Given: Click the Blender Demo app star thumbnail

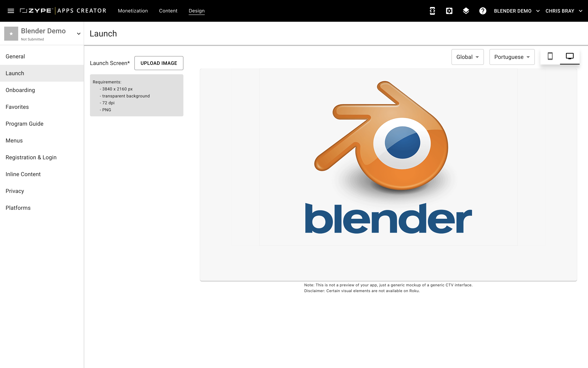Looking at the screenshot, I should point(11,34).
